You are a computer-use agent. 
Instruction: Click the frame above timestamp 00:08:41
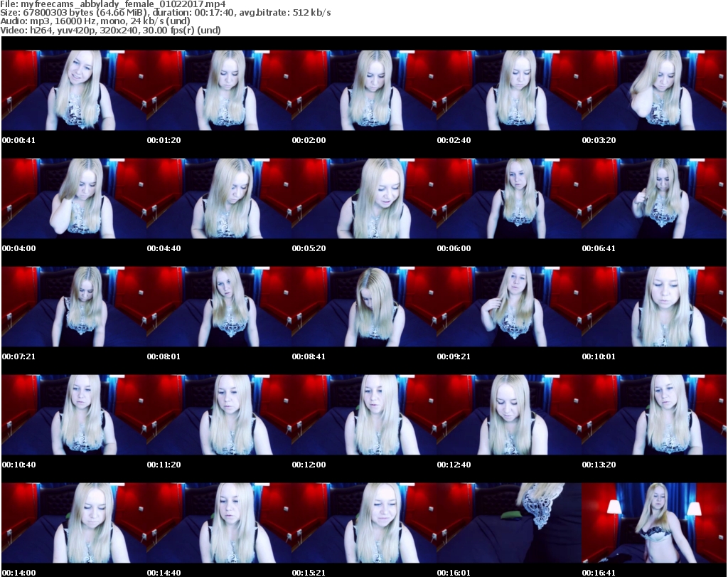pyautogui.click(x=364, y=307)
